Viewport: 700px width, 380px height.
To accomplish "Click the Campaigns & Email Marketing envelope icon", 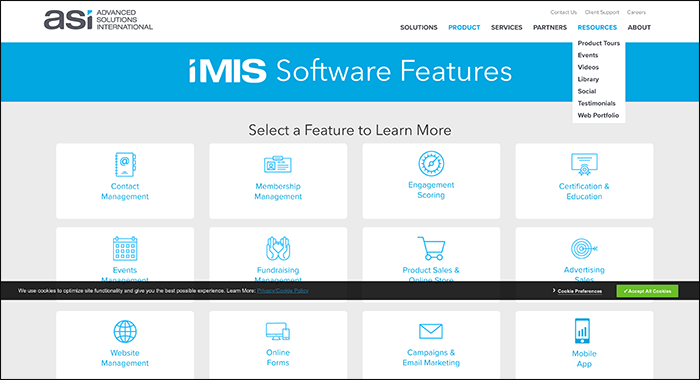I will click(x=431, y=331).
